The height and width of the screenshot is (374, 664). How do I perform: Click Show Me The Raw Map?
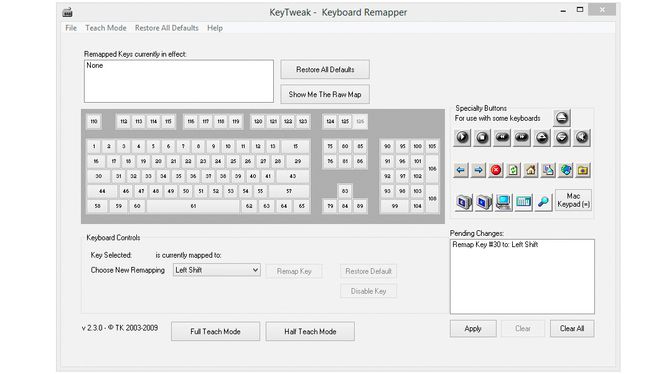(325, 94)
